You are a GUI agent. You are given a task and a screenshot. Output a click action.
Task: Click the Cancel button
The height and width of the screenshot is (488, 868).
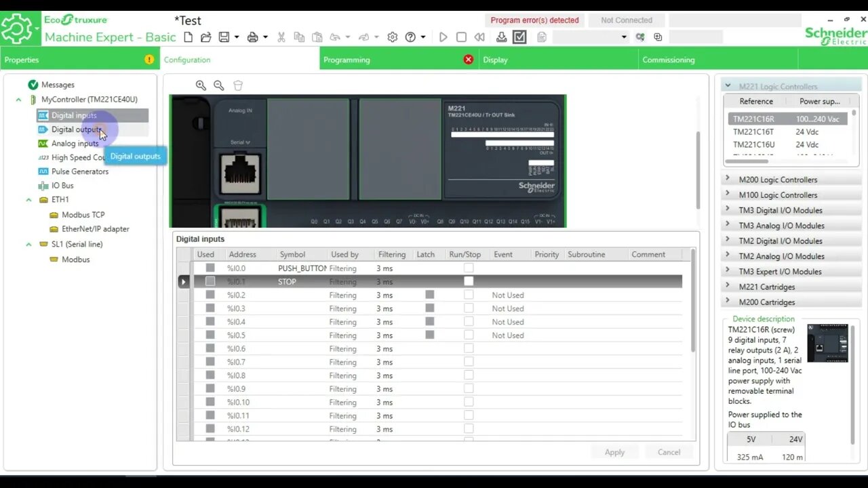point(669,452)
